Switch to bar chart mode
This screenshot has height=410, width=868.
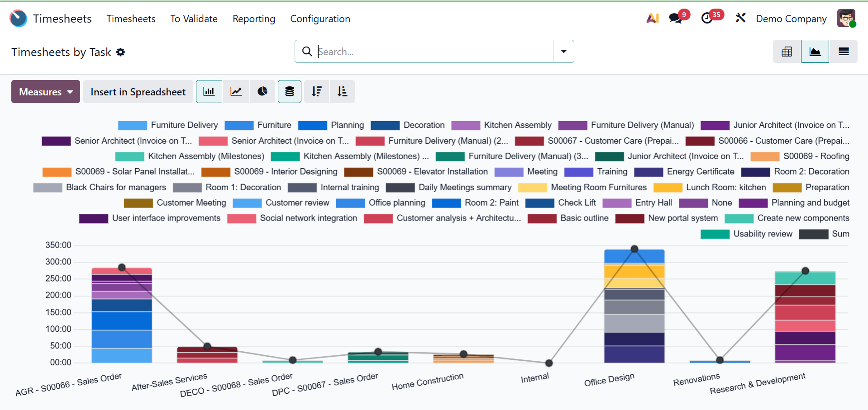[x=209, y=92]
